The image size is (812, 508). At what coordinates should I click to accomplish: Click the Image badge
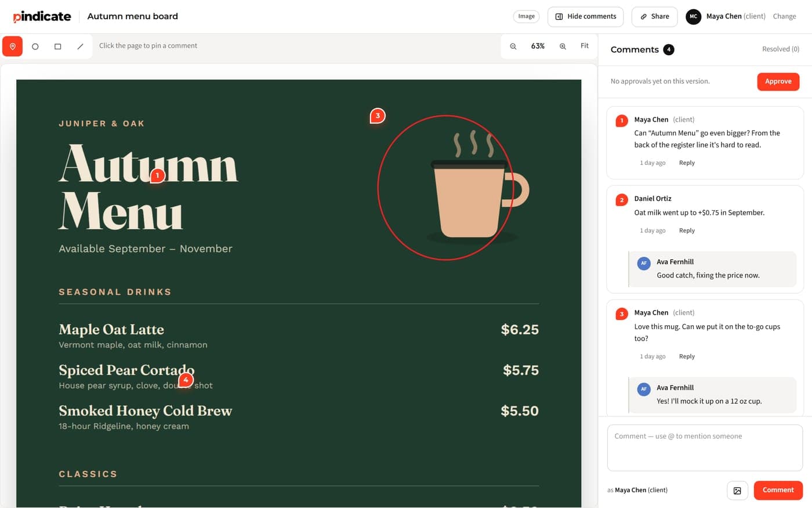[x=526, y=16]
